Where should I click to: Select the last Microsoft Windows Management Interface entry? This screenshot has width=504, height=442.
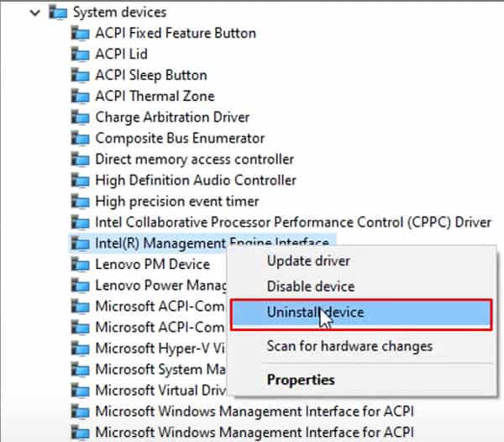(255, 433)
